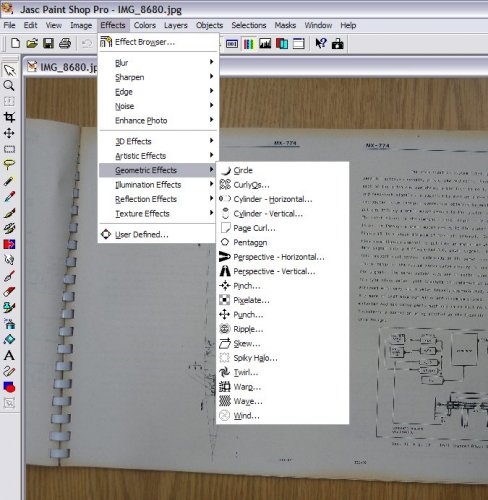Toggle the Layer Palette toolbar icon

click(282, 44)
